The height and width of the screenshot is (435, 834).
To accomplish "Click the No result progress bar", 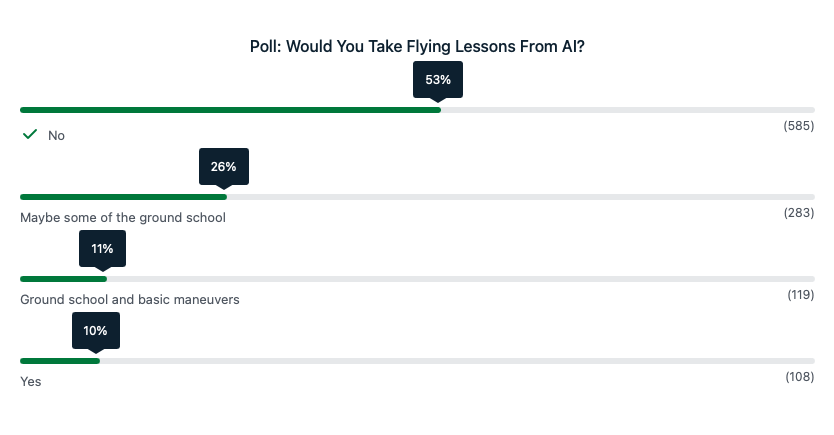I will tap(230, 109).
